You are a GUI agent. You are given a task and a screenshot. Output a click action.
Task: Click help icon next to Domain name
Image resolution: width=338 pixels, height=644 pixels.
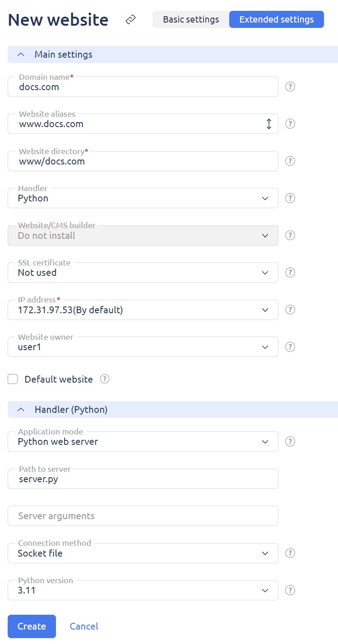(291, 87)
